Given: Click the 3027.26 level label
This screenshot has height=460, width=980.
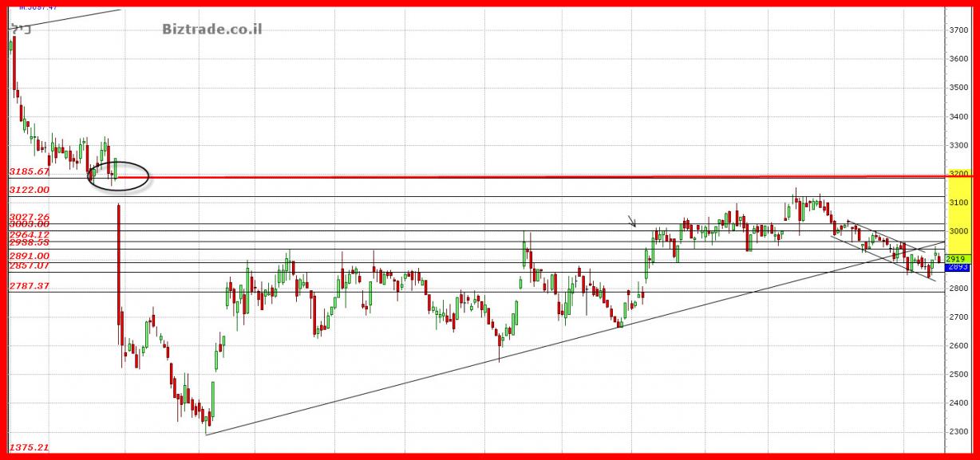Looking at the screenshot, I should [x=30, y=217].
